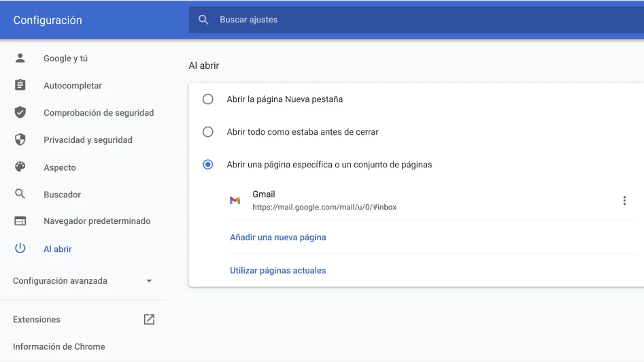Click the Autocompletar clipboard icon
The height and width of the screenshot is (362, 644).
point(20,85)
